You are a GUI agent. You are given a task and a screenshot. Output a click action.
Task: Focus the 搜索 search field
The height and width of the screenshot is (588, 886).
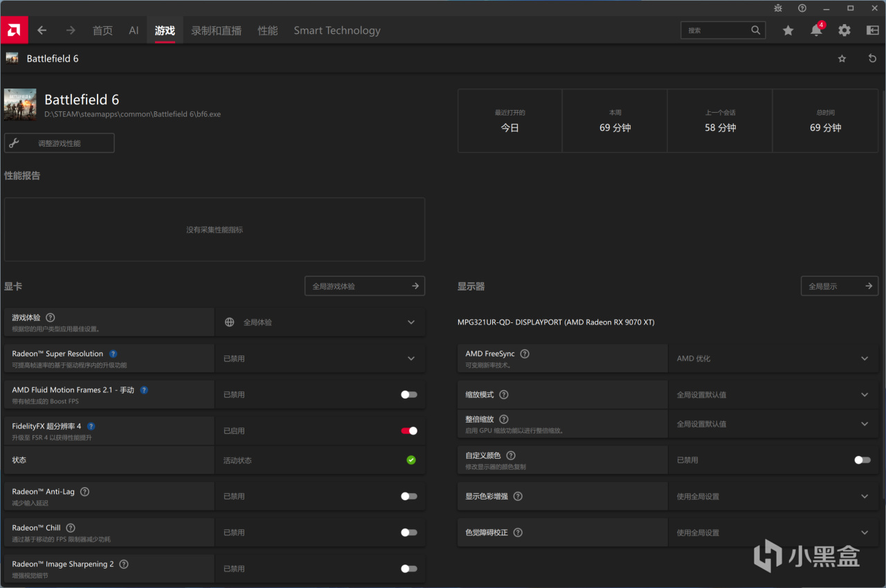[723, 30]
